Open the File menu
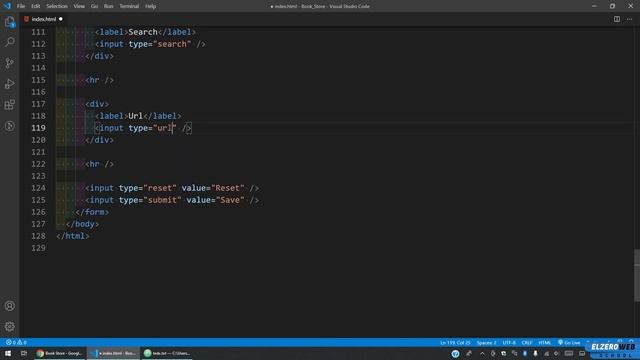The height and width of the screenshot is (360, 640). (21, 6)
